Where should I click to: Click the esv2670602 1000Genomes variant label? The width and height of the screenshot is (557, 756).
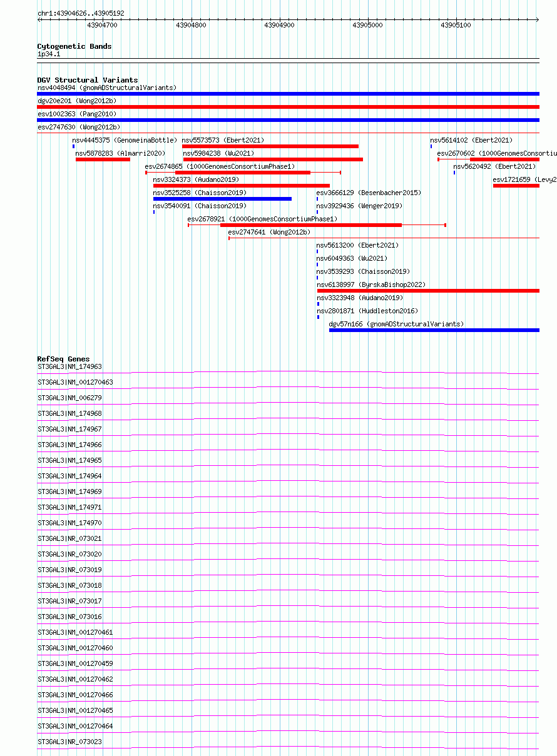[497, 153]
